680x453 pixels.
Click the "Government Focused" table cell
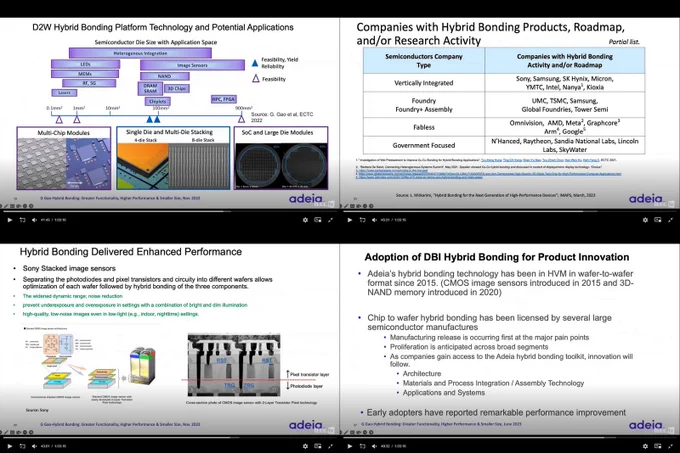pos(424,145)
